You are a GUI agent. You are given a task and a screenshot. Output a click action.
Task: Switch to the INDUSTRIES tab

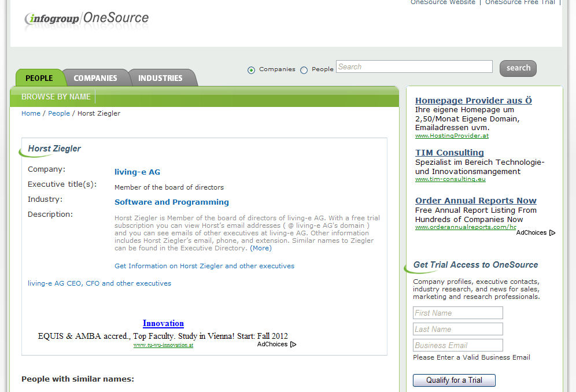coord(160,78)
